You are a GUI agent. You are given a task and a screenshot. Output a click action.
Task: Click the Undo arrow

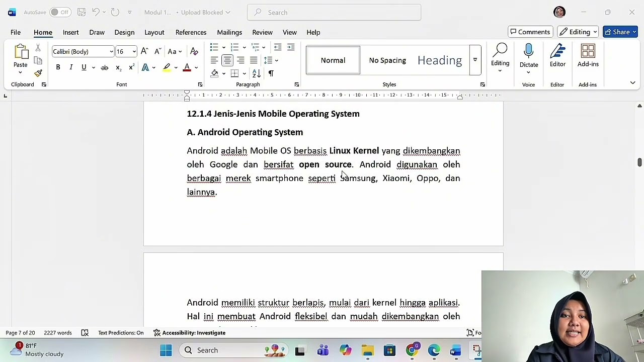(96, 12)
